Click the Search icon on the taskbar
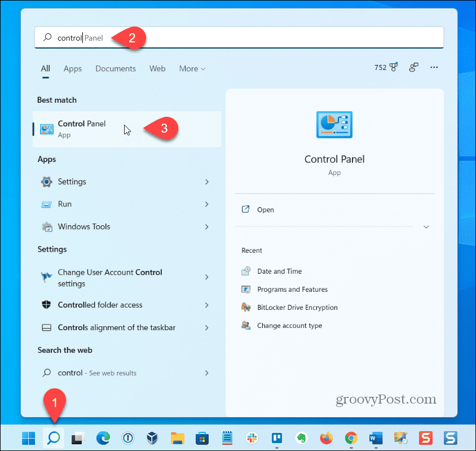 54,437
